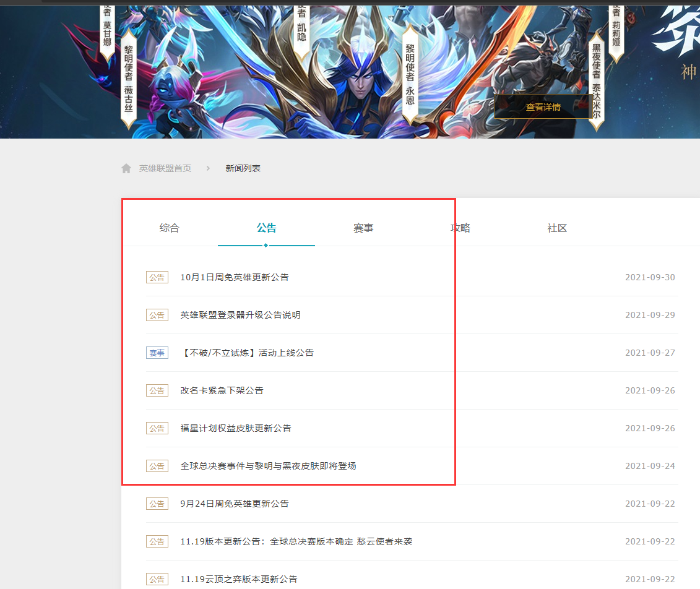Select the 公告 tab

tap(267, 228)
